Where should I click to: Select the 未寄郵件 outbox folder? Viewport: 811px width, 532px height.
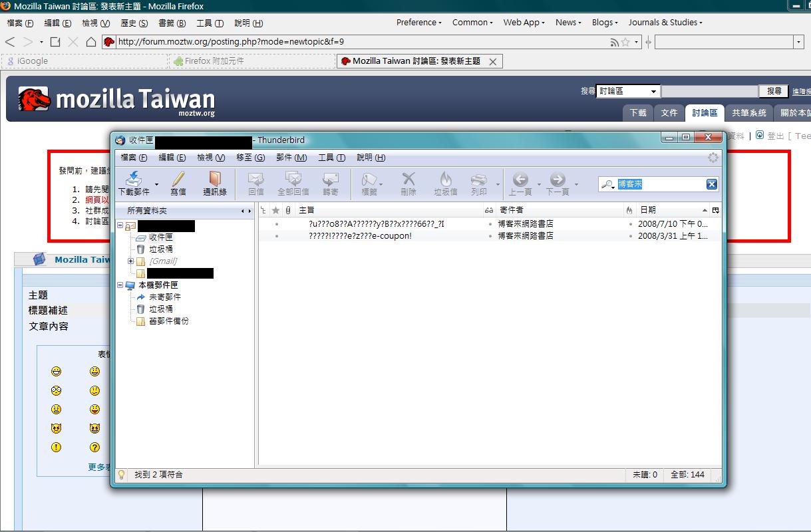164,297
